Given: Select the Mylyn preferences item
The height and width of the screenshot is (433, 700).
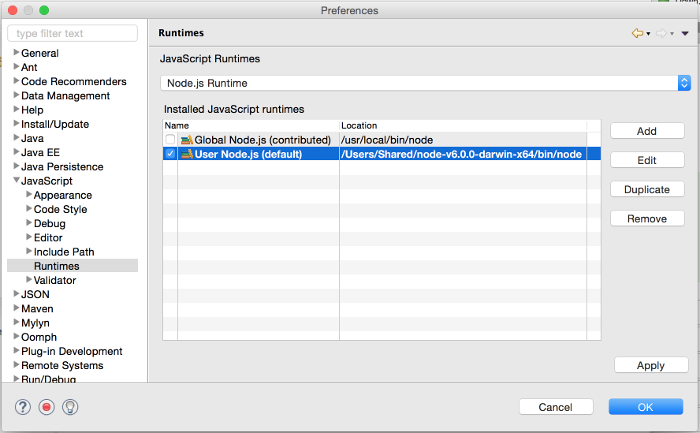Looking at the screenshot, I should point(35,323).
